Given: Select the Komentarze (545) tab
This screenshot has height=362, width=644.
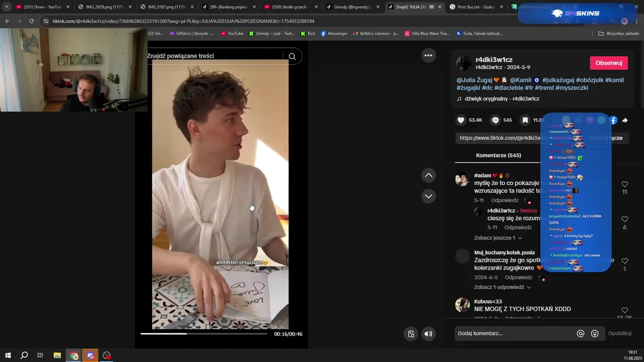Looking at the screenshot, I should [x=499, y=155].
